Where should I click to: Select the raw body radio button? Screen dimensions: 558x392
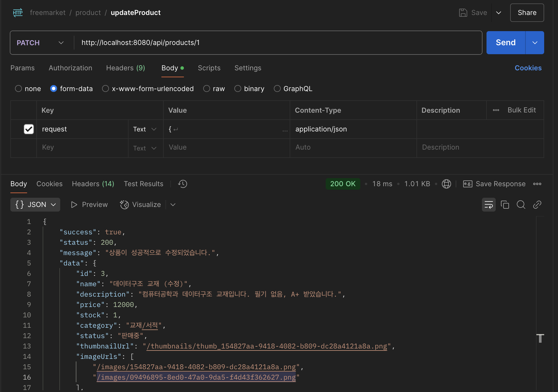pyautogui.click(x=206, y=88)
